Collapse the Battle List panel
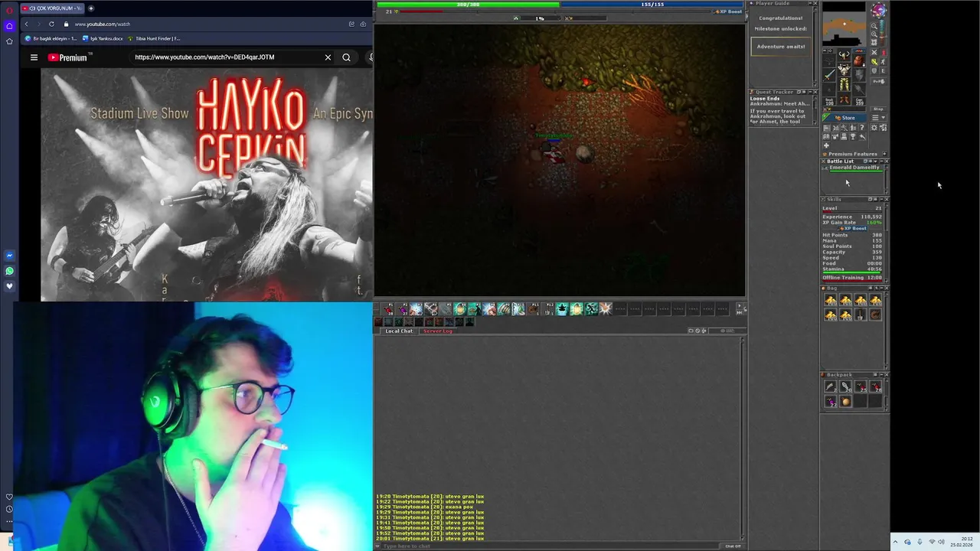The width and height of the screenshot is (980, 551). pyautogui.click(x=880, y=161)
